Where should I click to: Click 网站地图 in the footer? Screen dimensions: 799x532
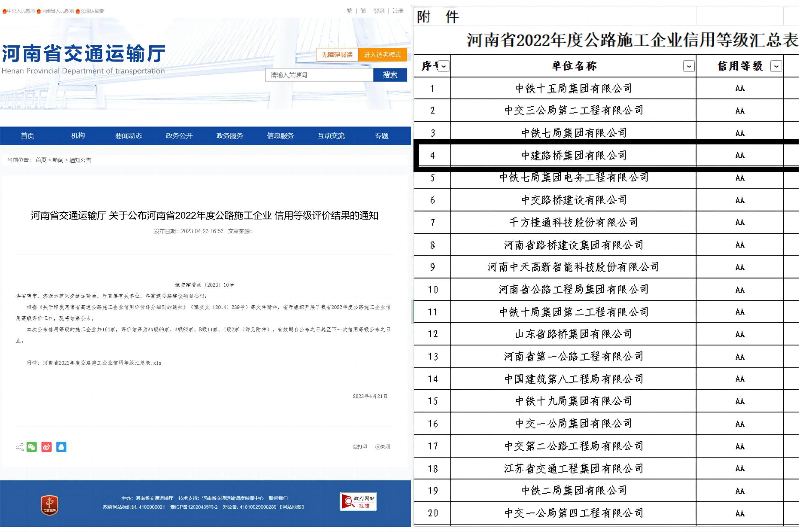tap(292, 507)
